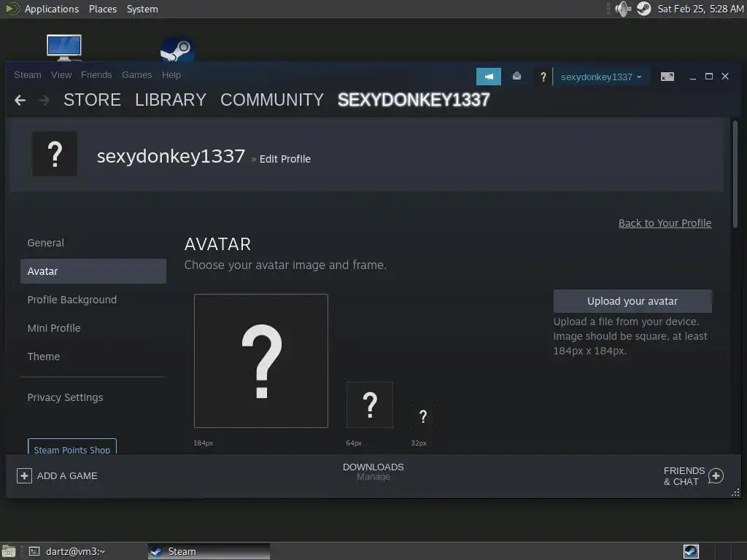This screenshot has width=747, height=560.
Task: Go to the COMMUNITY tab
Action: 271,100
